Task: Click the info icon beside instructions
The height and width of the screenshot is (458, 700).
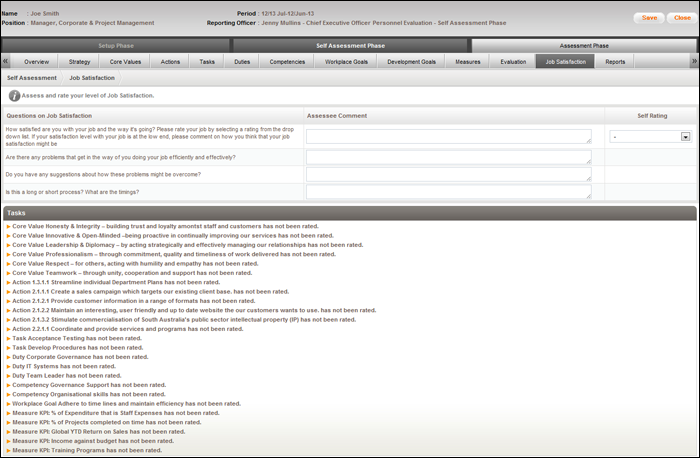Action: [x=15, y=96]
